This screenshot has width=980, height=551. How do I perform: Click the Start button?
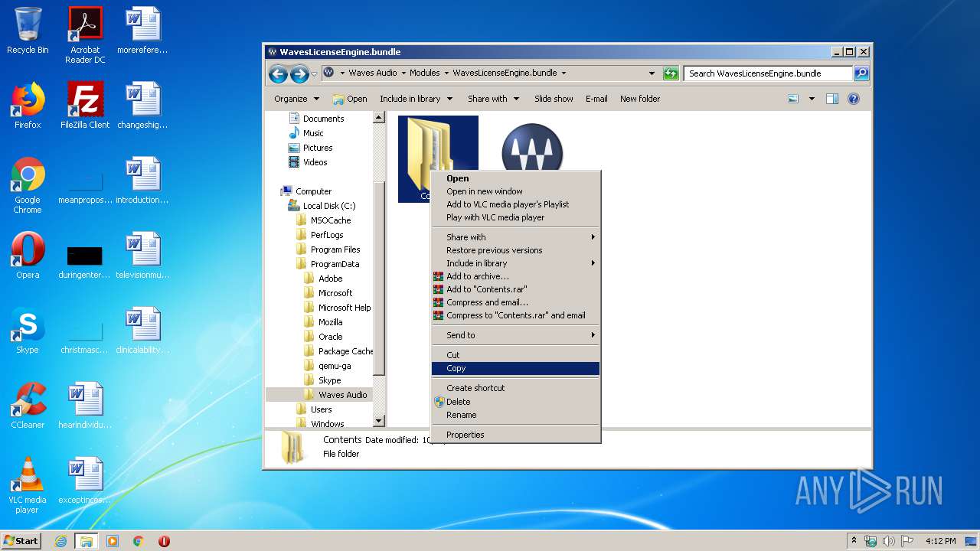pyautogui.click(x=21, y=541)
